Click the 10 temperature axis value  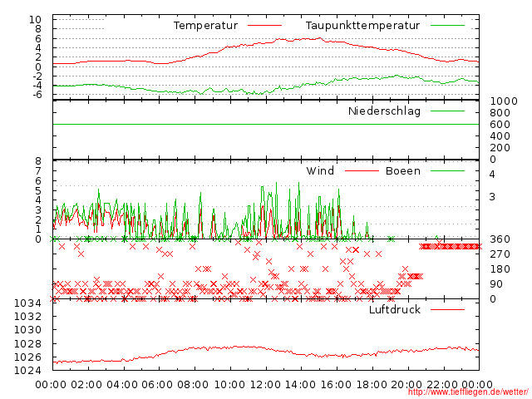pyautogui.click(x=35, y=20)
